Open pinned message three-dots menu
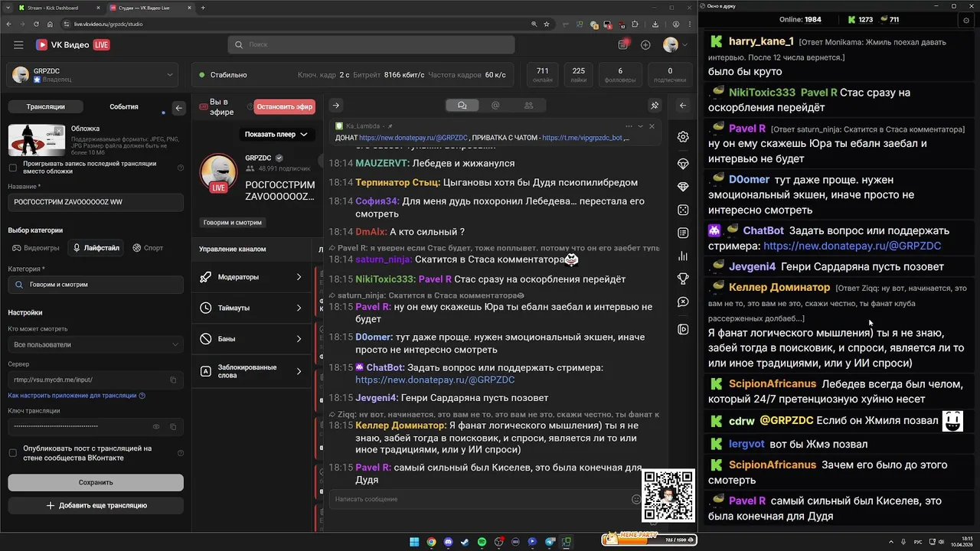This screenshot has width=980, height=551. (x=629, y=126)
